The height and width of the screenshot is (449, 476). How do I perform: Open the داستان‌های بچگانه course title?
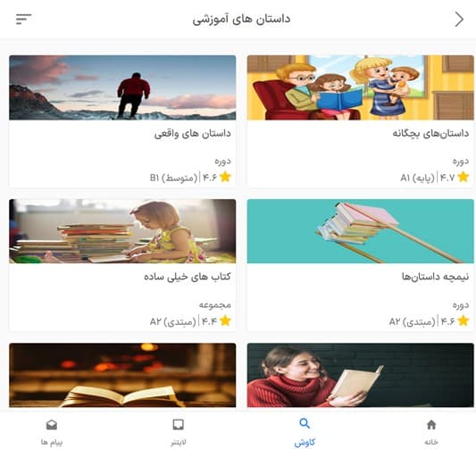(x=430, y=133)
